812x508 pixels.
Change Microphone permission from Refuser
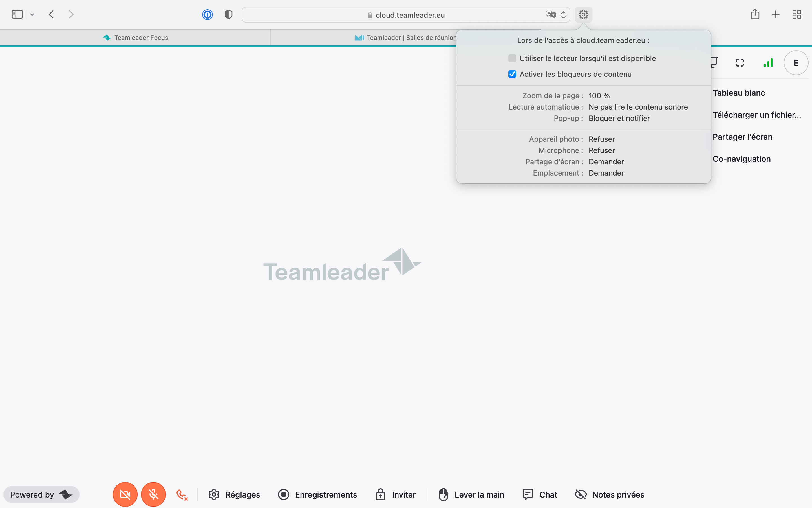[x=602, y=150]
